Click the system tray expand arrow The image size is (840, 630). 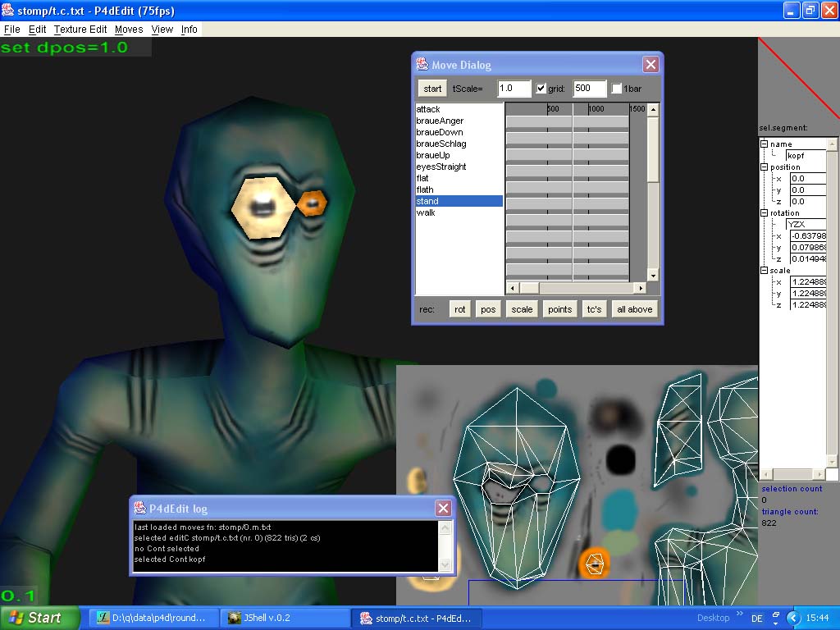pos(792,618)
